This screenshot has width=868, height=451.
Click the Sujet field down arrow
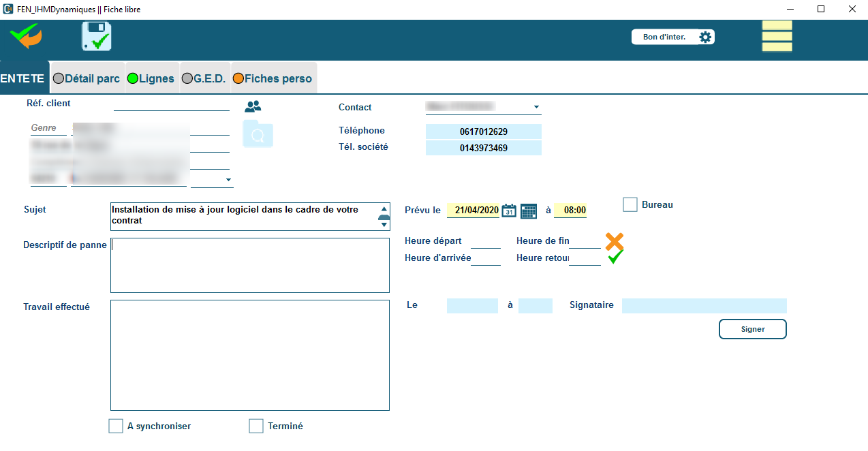click(384, 225)
